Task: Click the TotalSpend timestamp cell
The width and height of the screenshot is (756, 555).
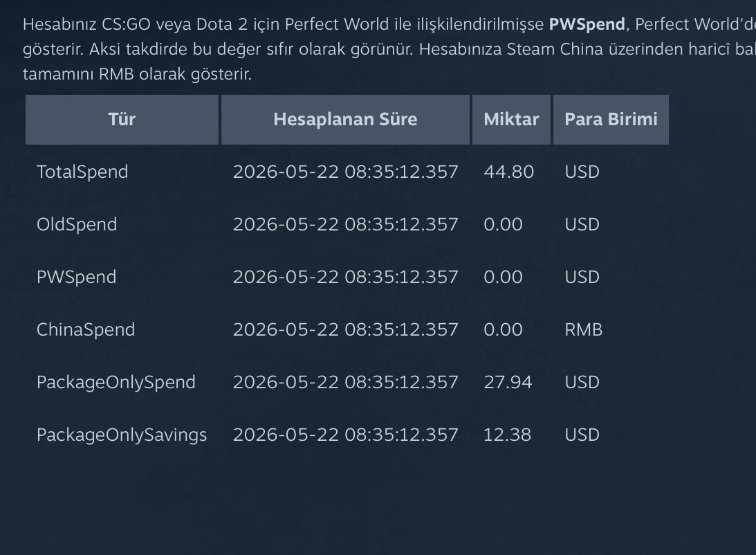Action: pos(345,172)
